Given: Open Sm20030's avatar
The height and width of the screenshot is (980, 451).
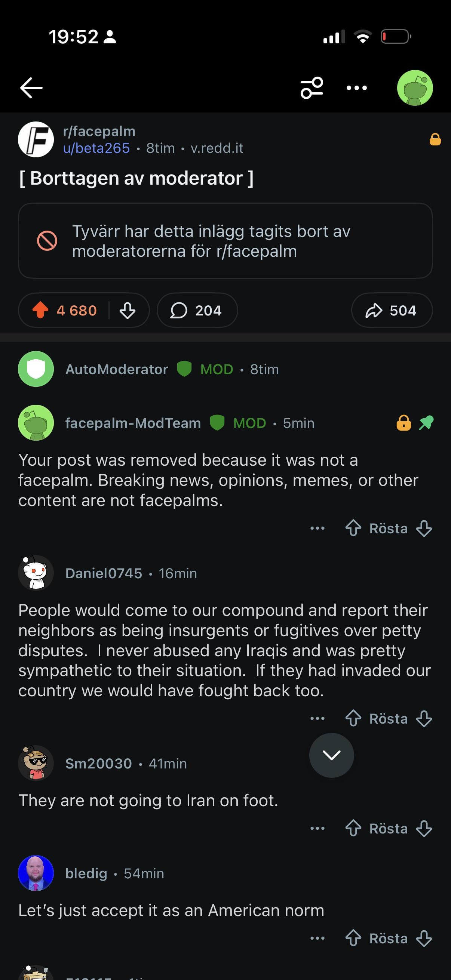Looking at the screenshot, I should tap(36, 763).
